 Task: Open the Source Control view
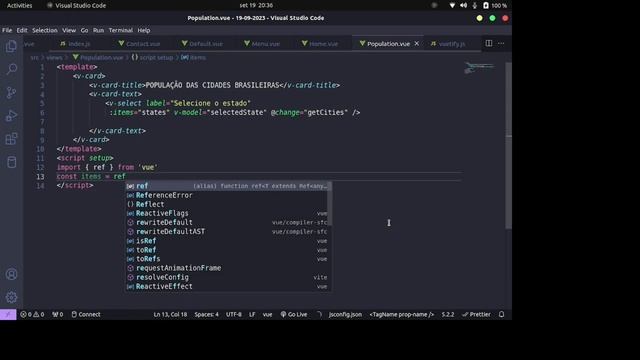(11, 93)
